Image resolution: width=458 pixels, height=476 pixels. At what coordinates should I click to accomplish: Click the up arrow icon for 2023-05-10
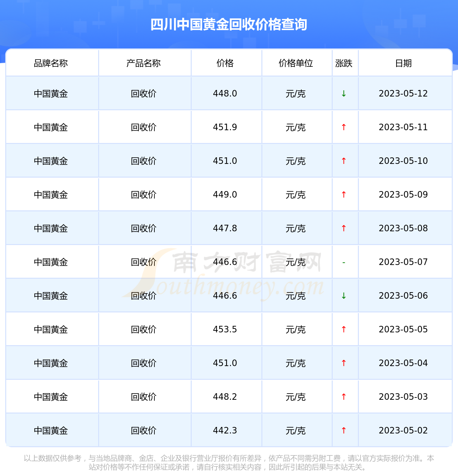[x=344, y=161]
